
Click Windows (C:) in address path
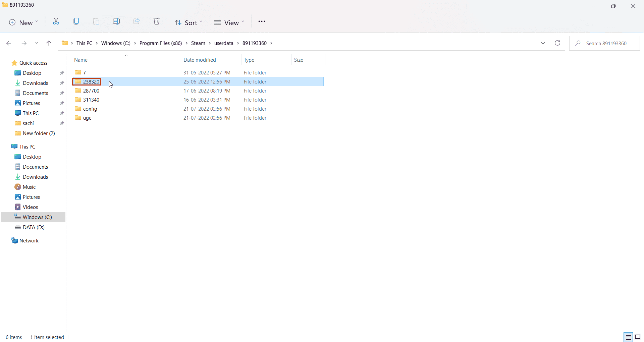[x=116, y=43]
